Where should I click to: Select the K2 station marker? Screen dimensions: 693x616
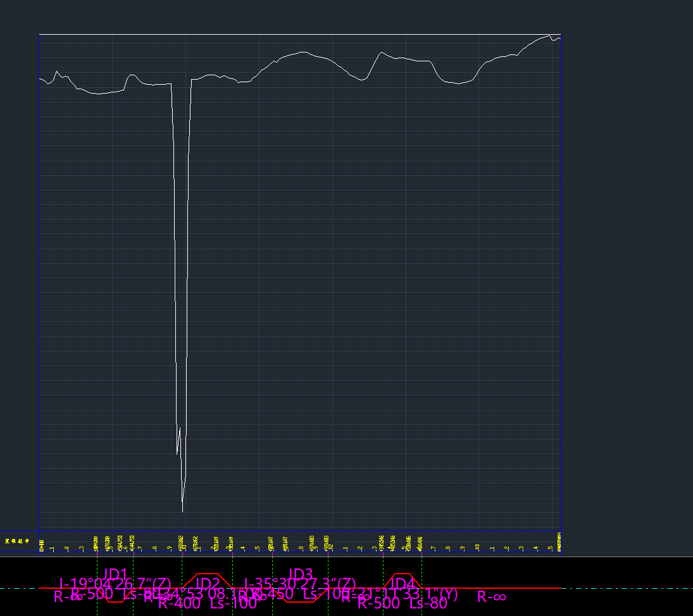tap(330, 546)
